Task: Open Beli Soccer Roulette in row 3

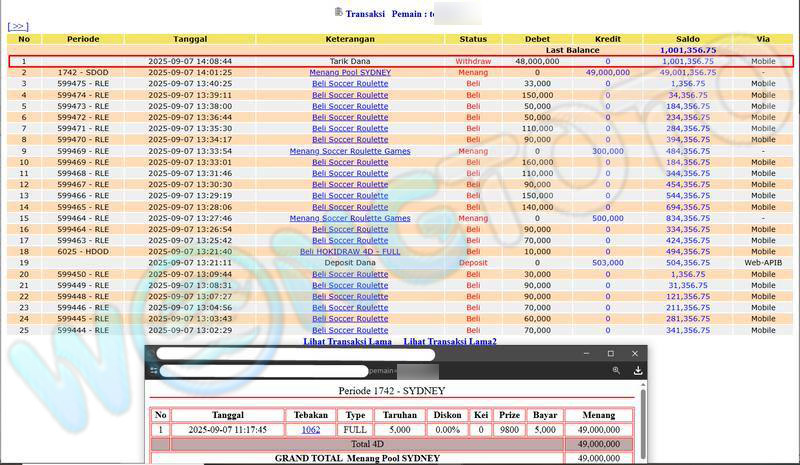Action: pyautogui.click(x=349, y=84)
